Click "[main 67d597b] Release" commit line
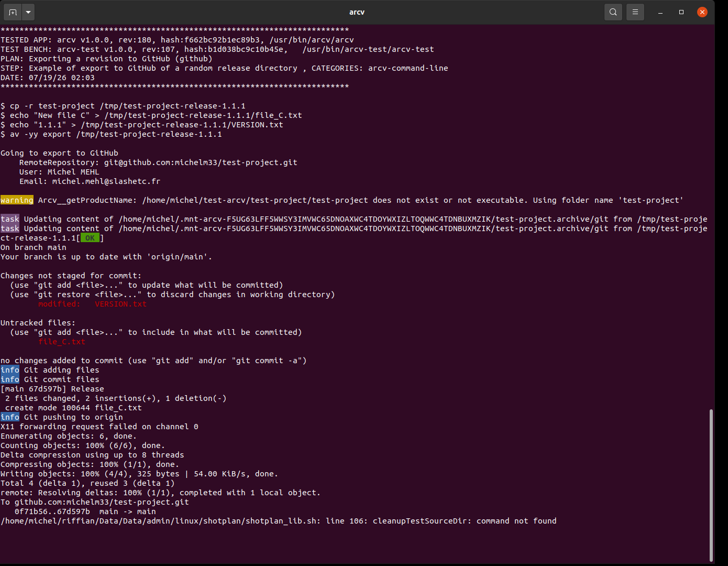728x566 pixels. [52, 389]
